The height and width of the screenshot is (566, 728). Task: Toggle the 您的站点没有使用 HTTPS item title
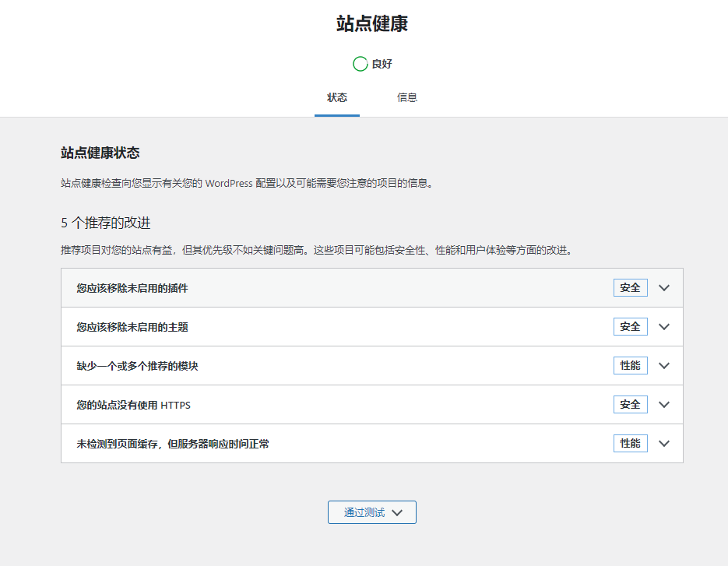tap(133, 405)
